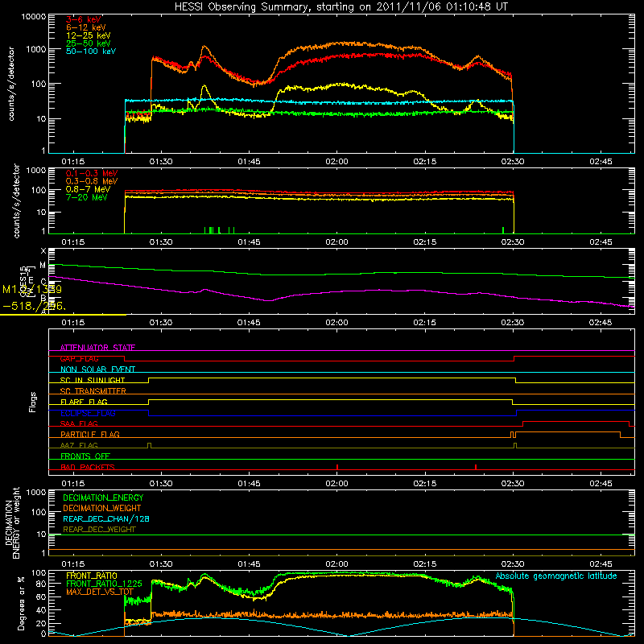The height and width of the screenshot is (644, 644).
Task: Click the SC_TRANSMITTER flag label
Action: pos(93,390)
